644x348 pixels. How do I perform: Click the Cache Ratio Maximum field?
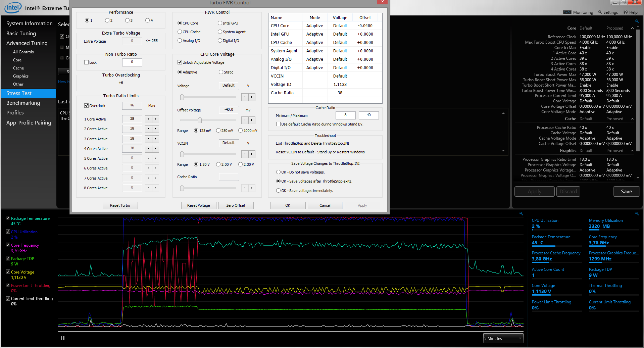368,115
